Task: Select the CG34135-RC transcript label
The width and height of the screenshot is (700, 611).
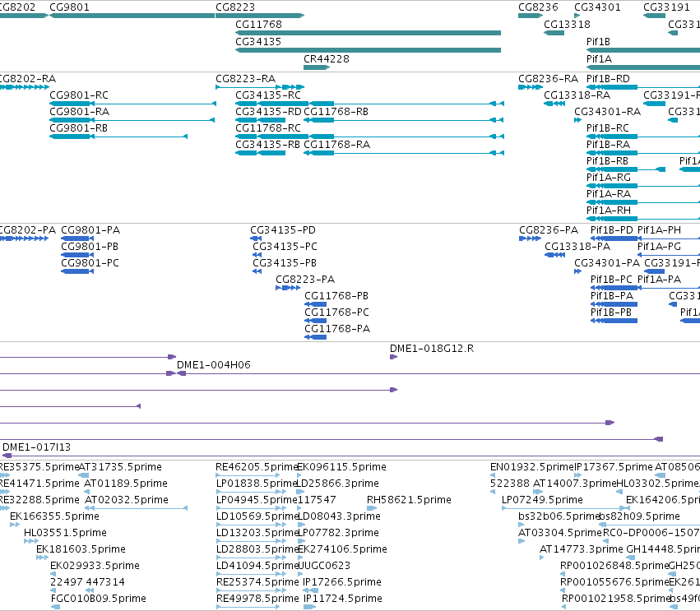Action: click(268, 95)
